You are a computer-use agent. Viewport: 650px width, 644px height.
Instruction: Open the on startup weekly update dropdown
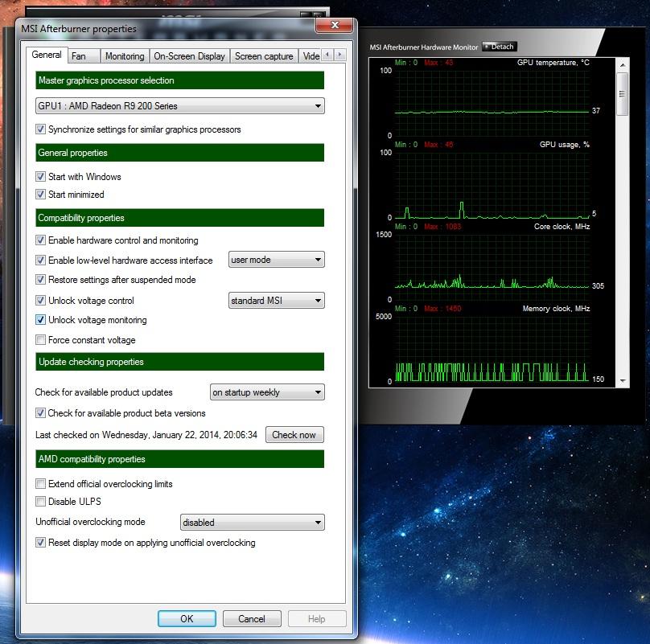click(267, 392)
